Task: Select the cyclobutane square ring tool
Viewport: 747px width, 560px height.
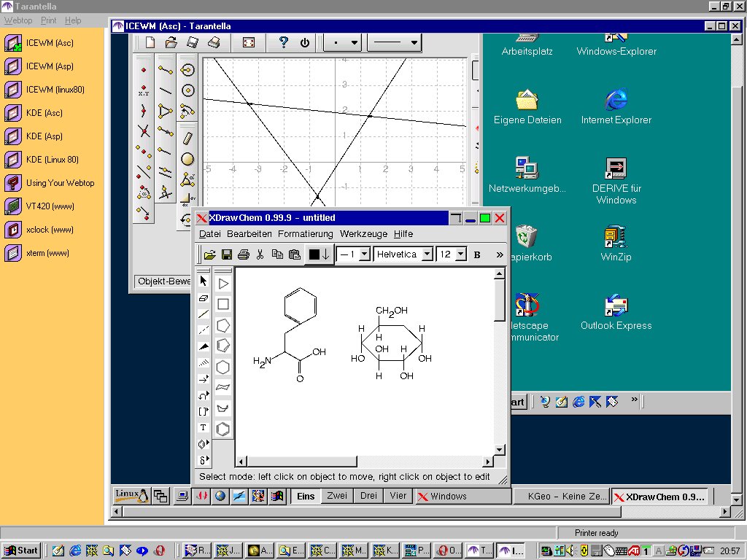Action: (223, 304)
